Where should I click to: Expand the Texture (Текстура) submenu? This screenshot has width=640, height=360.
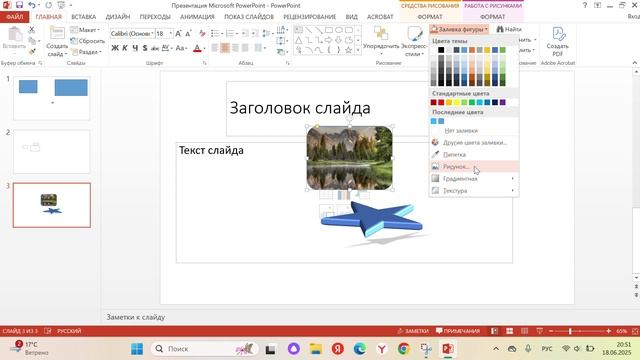point(474,191)
